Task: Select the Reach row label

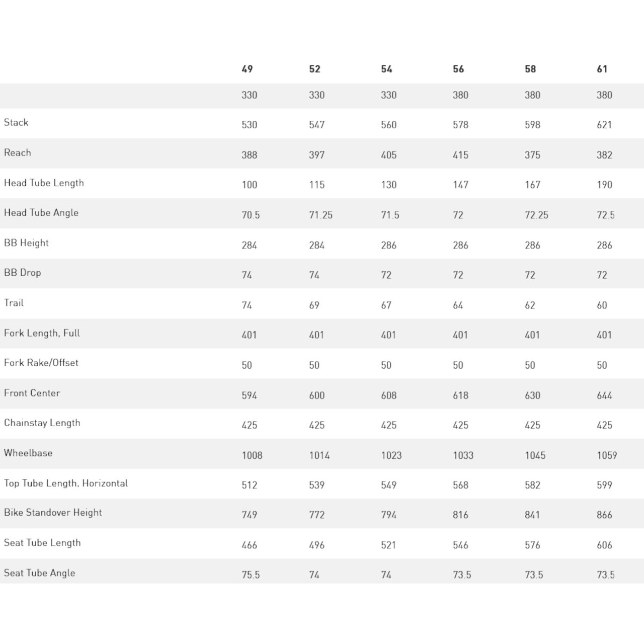Action: 18,152
